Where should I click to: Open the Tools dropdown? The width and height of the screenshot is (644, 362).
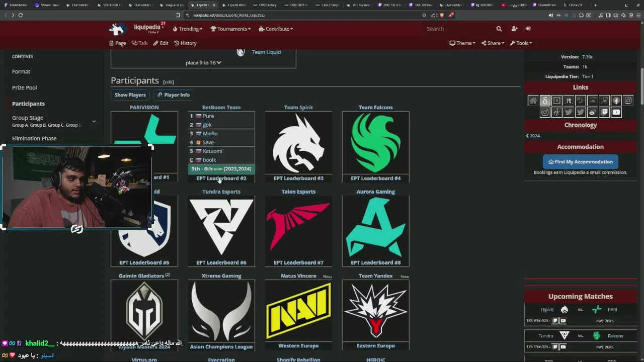tap(521, 43)
